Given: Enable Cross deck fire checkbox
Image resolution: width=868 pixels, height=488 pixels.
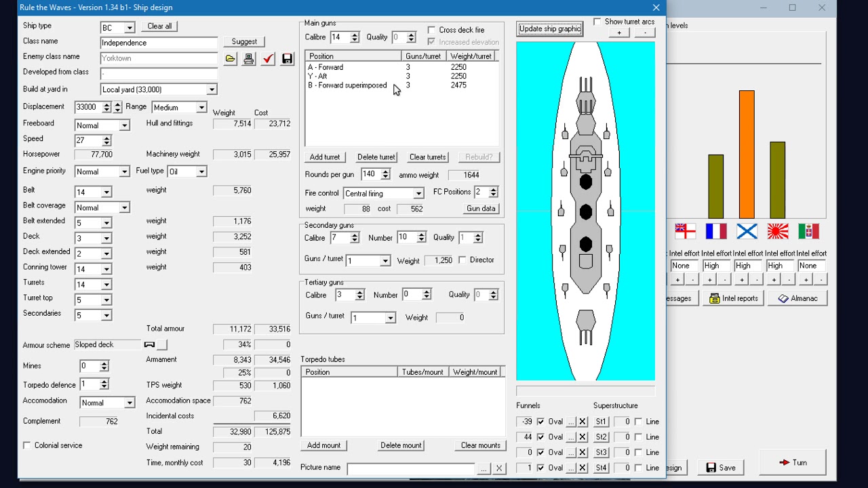Looking at the screenshot, I should [x=431, y=30].
